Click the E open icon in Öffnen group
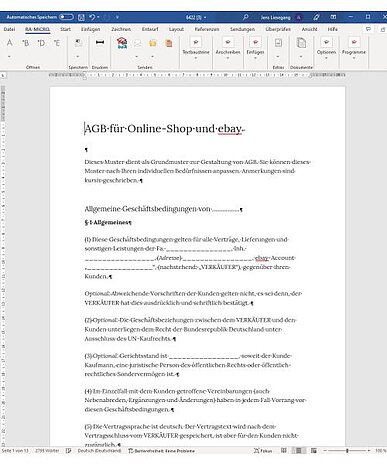 pos(57,43)
